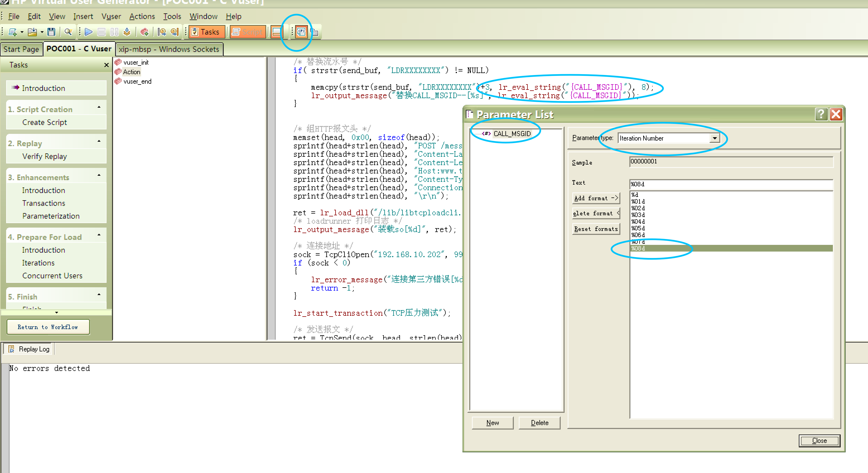
Task: Collapse the Enhancements section
Action: (99, 175)
